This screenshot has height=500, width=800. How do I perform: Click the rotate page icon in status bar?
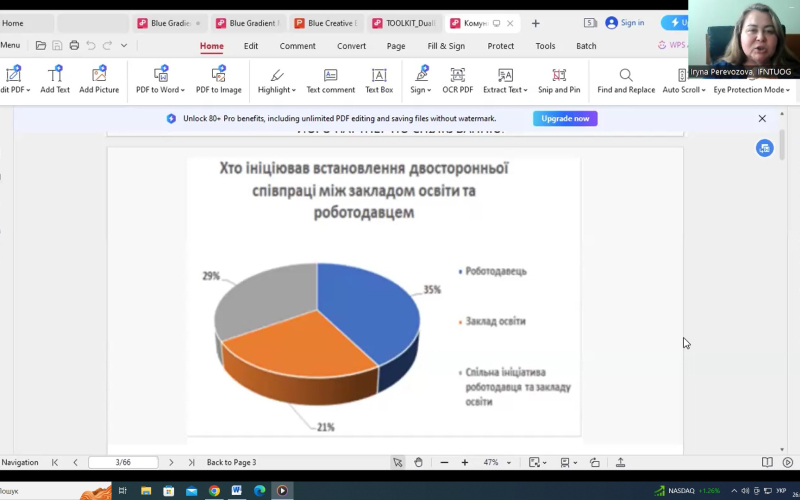(x=595, y=462)
